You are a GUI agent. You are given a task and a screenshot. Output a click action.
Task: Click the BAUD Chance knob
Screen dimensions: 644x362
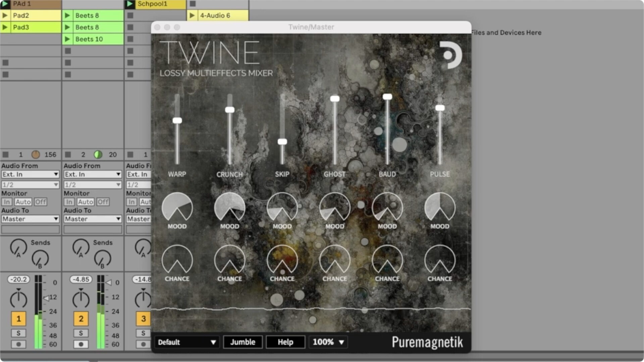387,260
